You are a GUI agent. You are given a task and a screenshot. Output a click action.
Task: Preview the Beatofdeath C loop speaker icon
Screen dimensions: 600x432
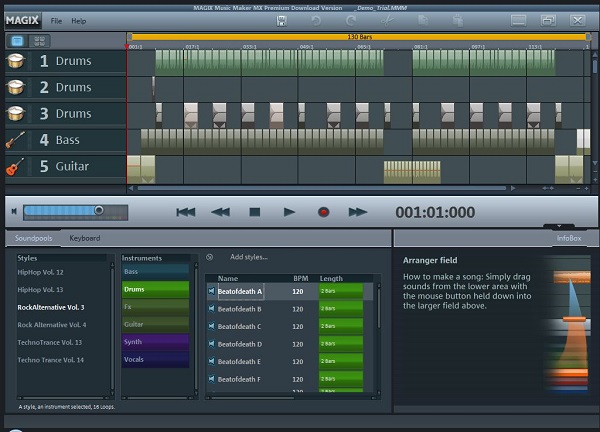pos(212,327)
